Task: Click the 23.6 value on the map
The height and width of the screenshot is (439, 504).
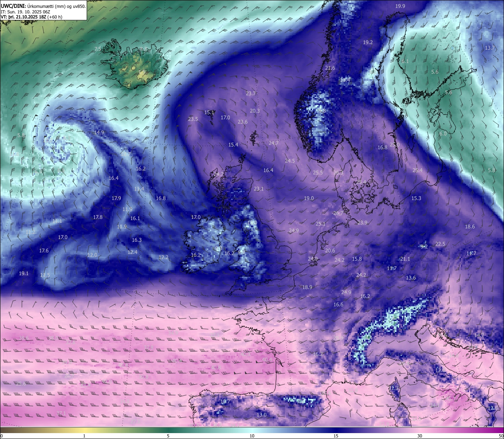Action: [x=243, y=122]
